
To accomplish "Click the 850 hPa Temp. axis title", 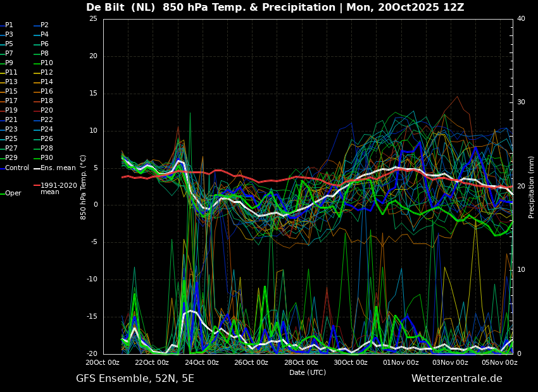I will (x=83, y=187).
